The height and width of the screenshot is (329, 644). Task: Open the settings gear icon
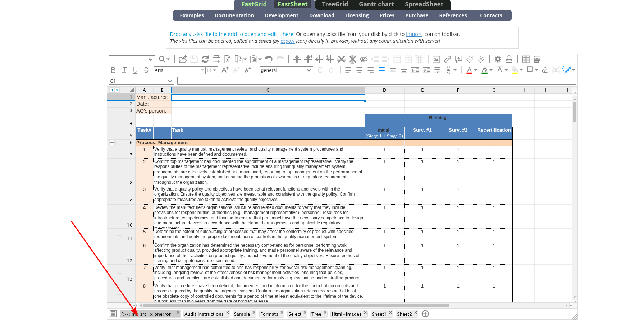point(498,59)
